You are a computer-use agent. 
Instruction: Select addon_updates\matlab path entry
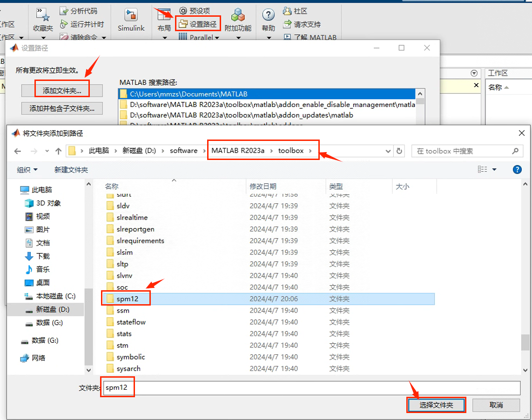267,115
